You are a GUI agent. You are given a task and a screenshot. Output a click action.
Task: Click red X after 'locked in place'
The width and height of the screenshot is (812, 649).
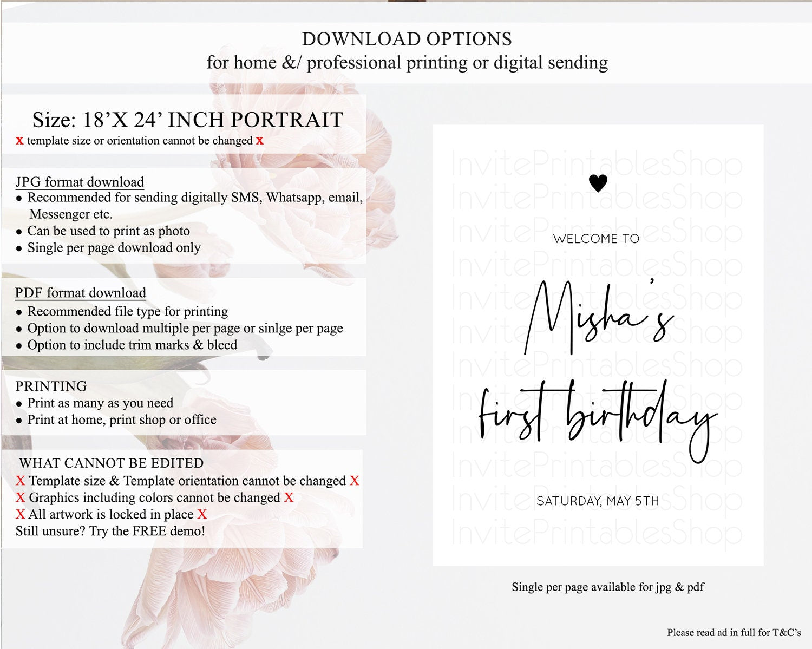(x=202, y=514)
